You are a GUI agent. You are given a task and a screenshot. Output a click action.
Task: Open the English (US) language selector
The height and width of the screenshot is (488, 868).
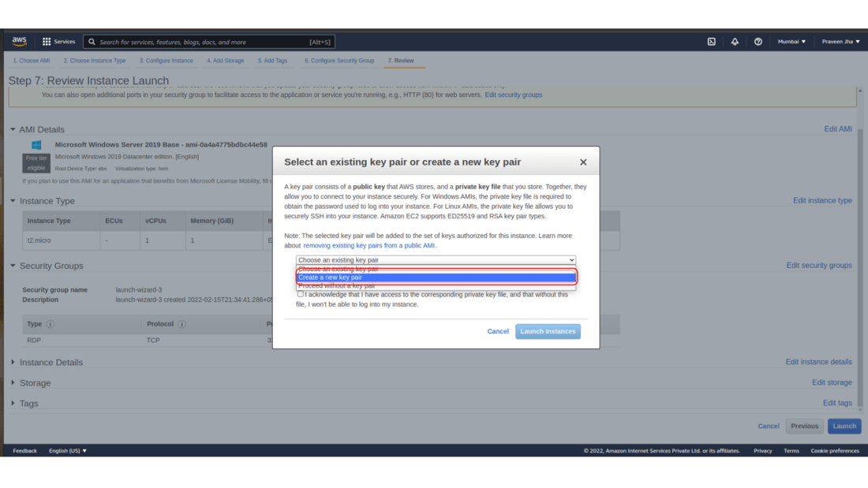(x=68, y=451)
